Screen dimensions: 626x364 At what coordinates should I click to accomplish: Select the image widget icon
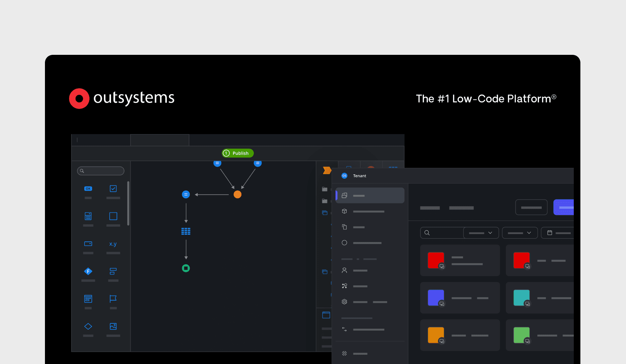pos(113,326)
